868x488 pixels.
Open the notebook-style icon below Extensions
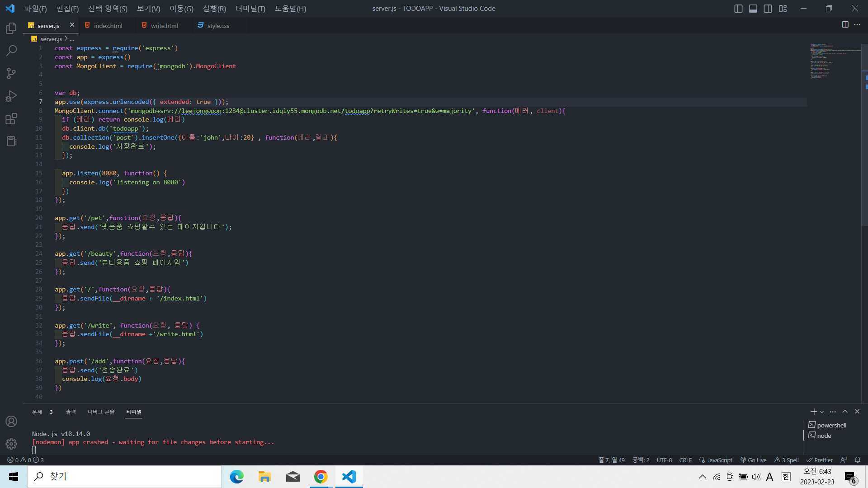(x=11, y=141)
